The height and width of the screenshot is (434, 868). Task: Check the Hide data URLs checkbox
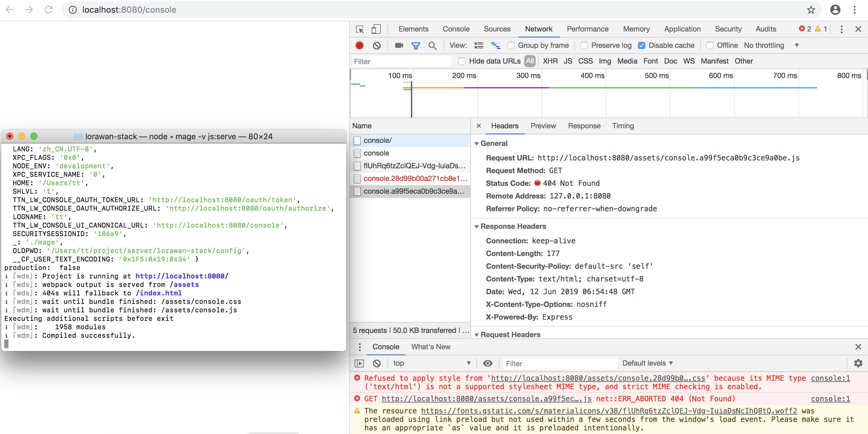tap(462, 61)
